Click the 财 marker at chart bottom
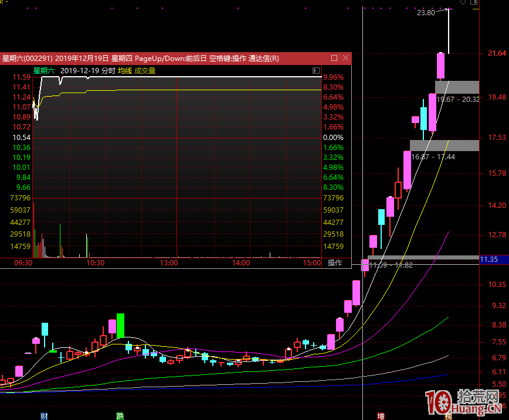 [44, 416]
